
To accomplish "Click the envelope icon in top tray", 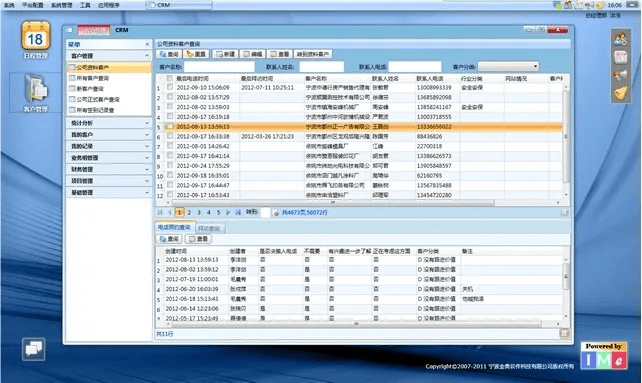I will 579,5.
